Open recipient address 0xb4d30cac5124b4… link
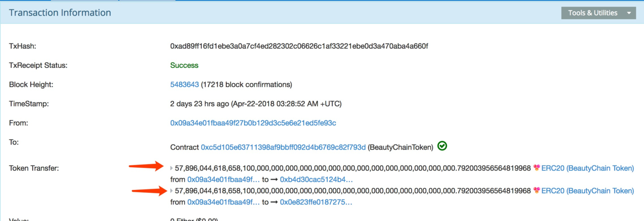Image resolution: width=644 pixels, height=221 pixels. [x=316, y=179]
